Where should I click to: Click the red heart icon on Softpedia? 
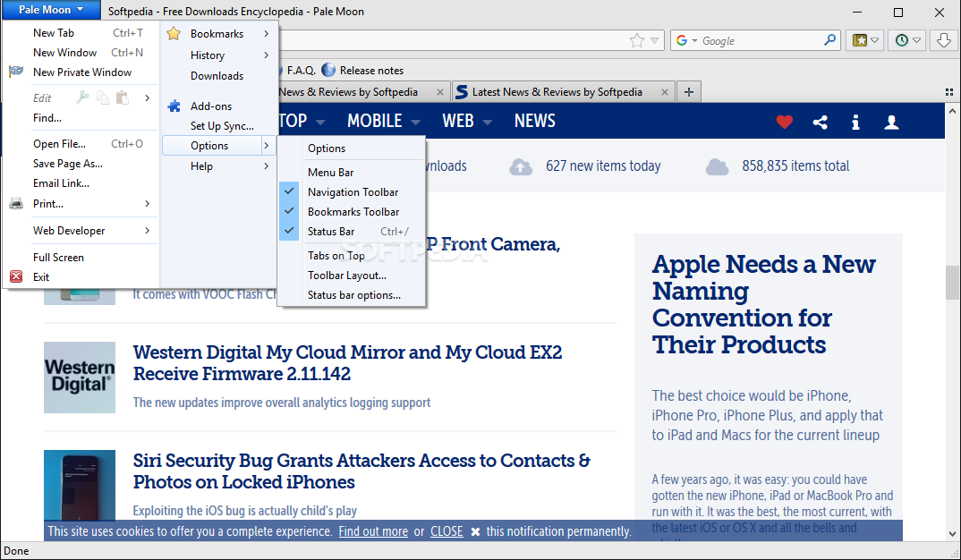click(x=785, y=122)
